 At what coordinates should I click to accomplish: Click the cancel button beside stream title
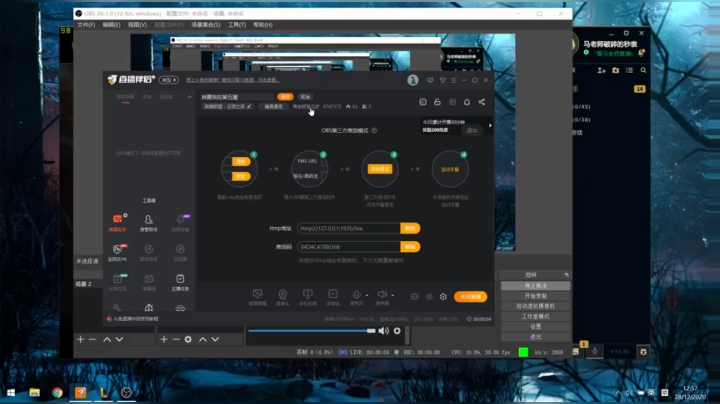tap(305, 97)
